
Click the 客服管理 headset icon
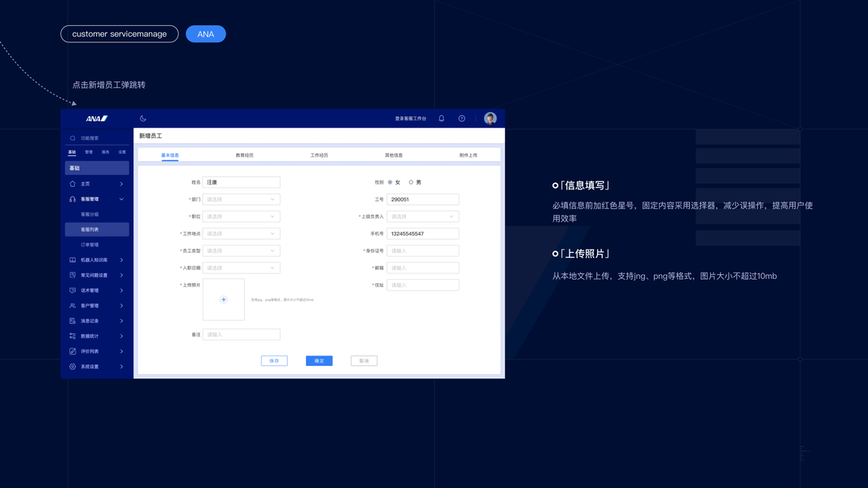[x=72, y=199]
